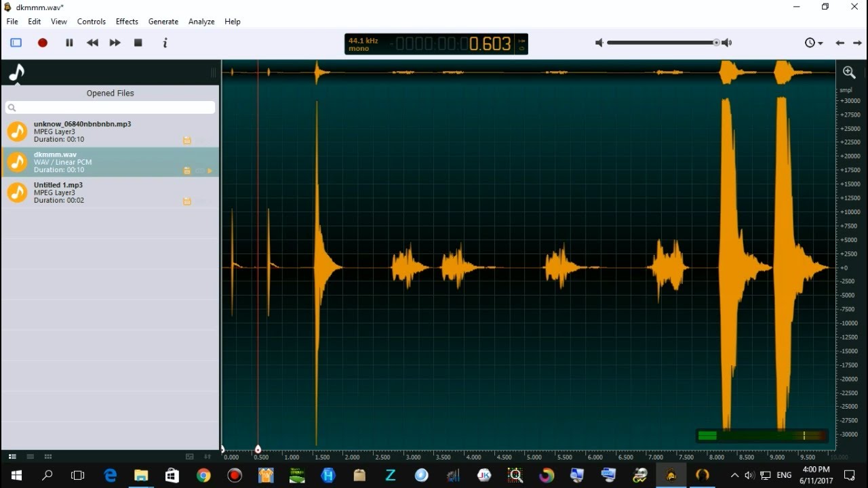Image resolution: width=868 pixels, height=488 pixels.
Task: Click the JK icon on taskbar
Action: pyautogui.click(x=484, y=476)
